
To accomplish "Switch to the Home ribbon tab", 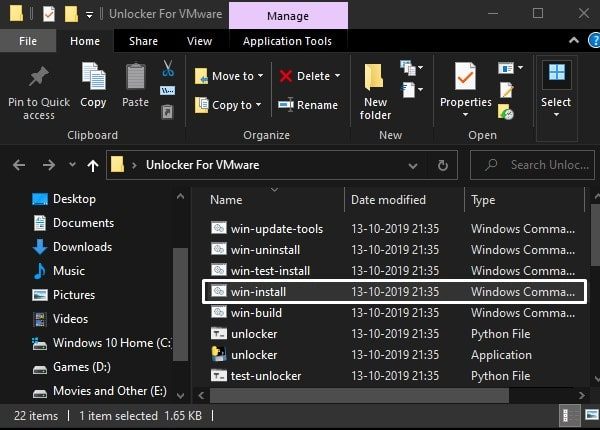I will [x=85, y=41].
